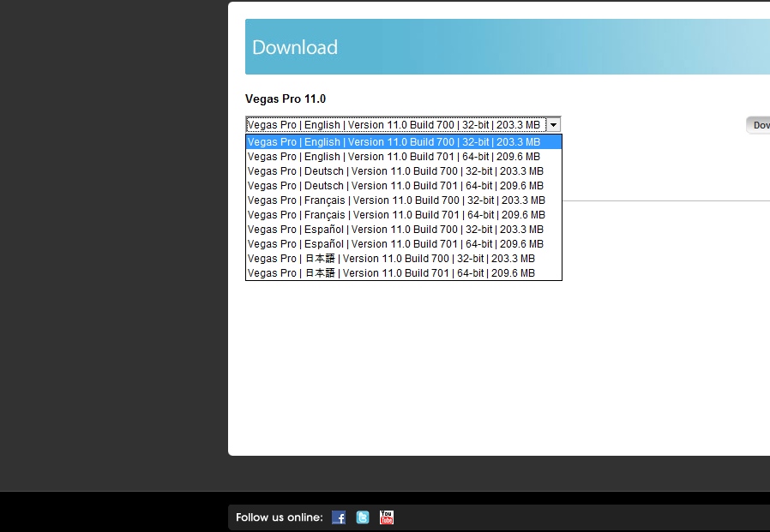Select Deutsch Build 700 32-bit option
Viewport: 770px width, 532px height.
click(x=404, y=171)
